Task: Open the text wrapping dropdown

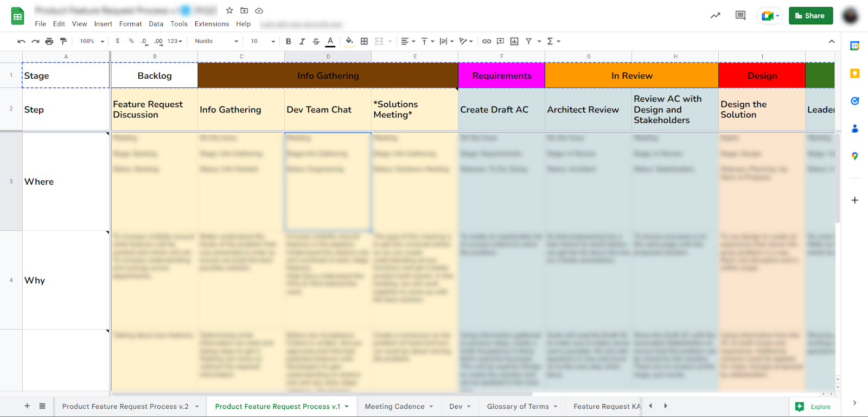Action: point(446,41)
